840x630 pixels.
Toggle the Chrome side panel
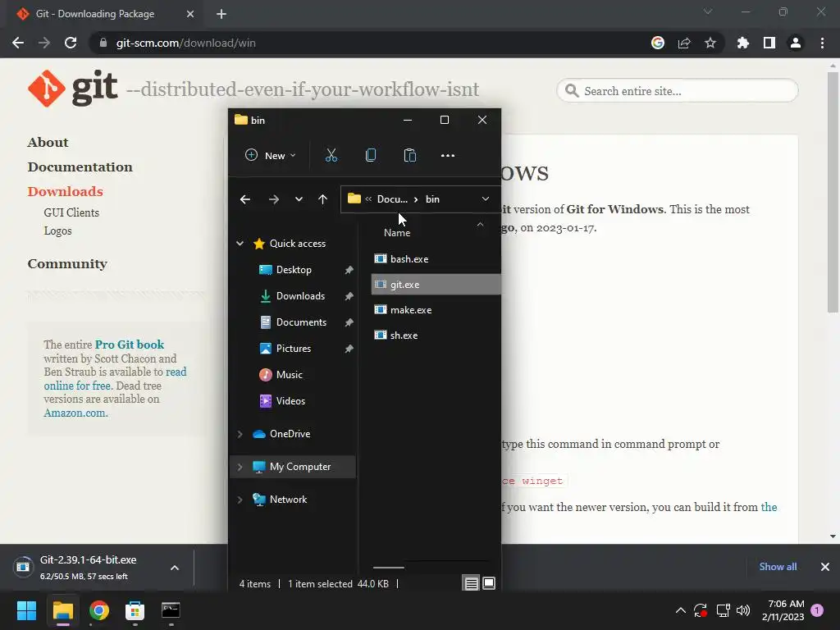tap(769, 43)
